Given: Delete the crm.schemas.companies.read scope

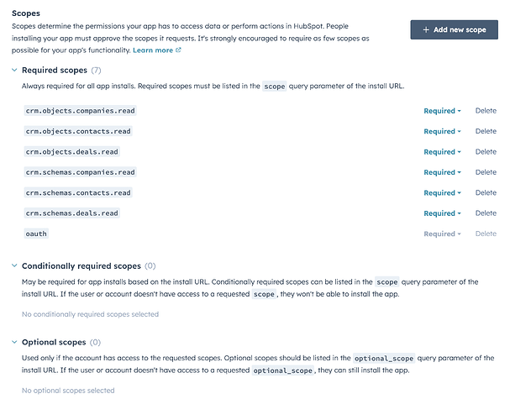Looking at the screenshot, I should point(486,172).
